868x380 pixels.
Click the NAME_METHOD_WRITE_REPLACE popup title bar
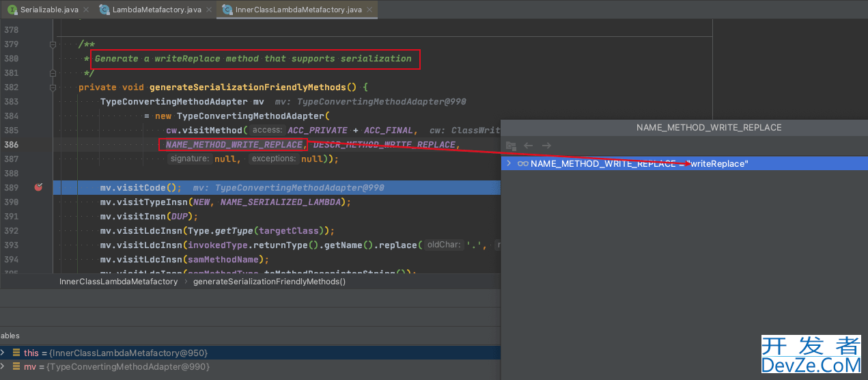click(x=684, y=128)
